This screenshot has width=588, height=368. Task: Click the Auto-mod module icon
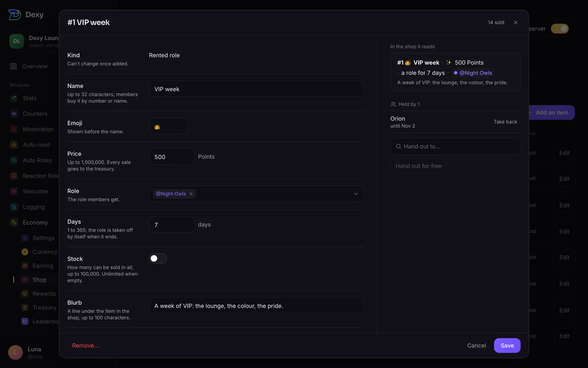coord(14,145)
